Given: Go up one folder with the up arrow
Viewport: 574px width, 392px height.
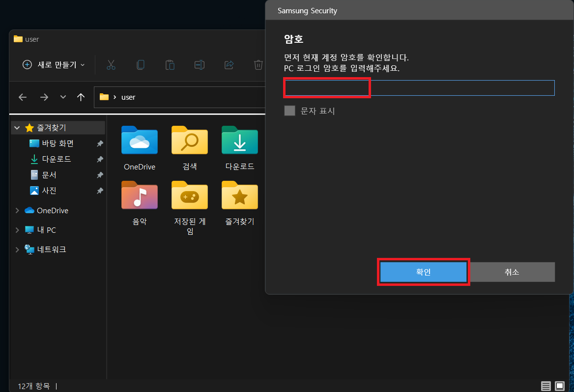Looking at the screenshot, I should coord(81,97).
